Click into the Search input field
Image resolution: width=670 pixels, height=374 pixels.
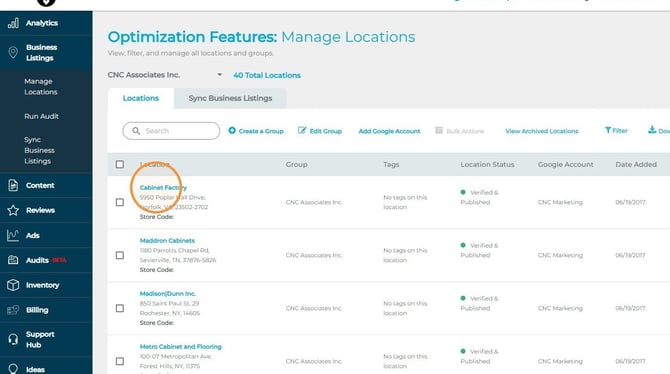[x=171, y=131]
